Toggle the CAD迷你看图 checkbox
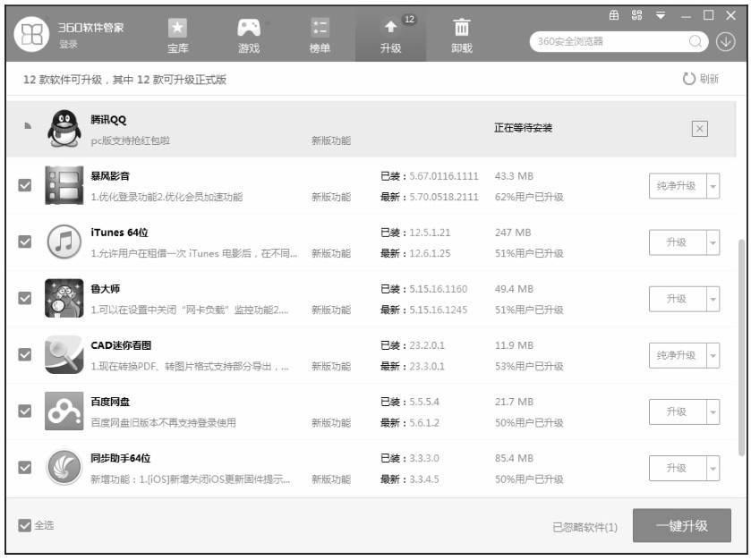 click(x=25, y=354)
